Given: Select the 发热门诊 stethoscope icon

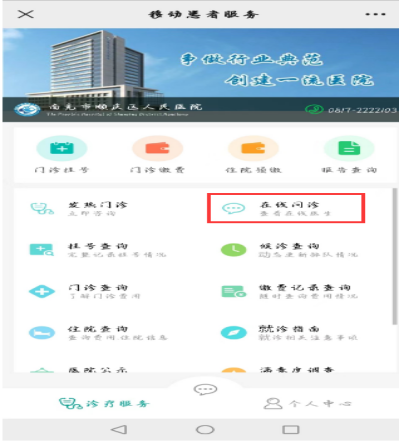Looking at the screenshot, I should click(x=42, y=209).
